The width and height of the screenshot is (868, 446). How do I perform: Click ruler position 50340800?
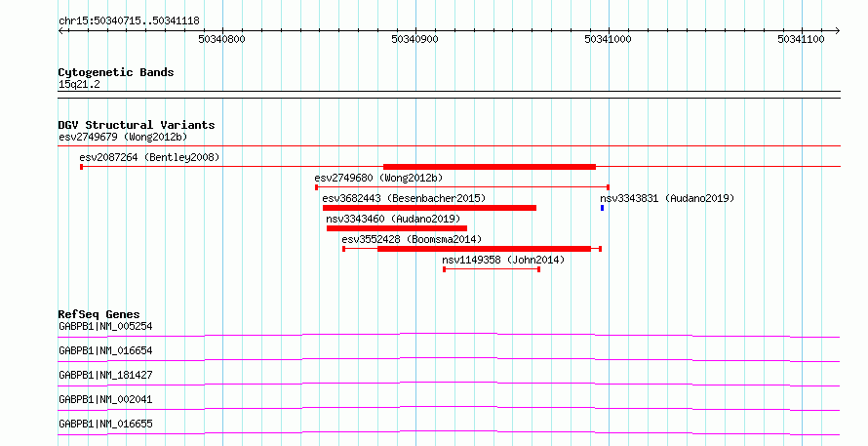221,39
